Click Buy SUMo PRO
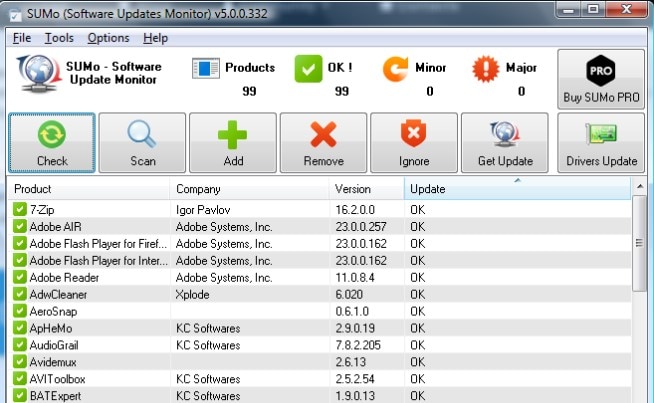The width and height of the screenshot is (654, 403). [x=601, y=79]
